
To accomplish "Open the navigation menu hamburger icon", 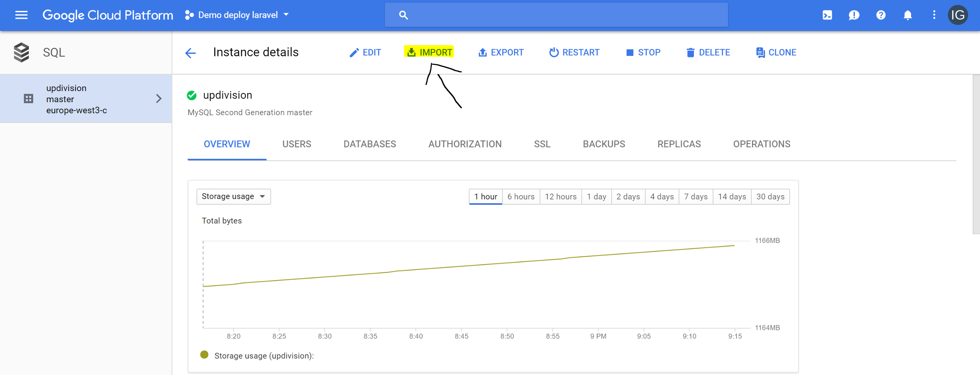I will [x=21, y=15].
